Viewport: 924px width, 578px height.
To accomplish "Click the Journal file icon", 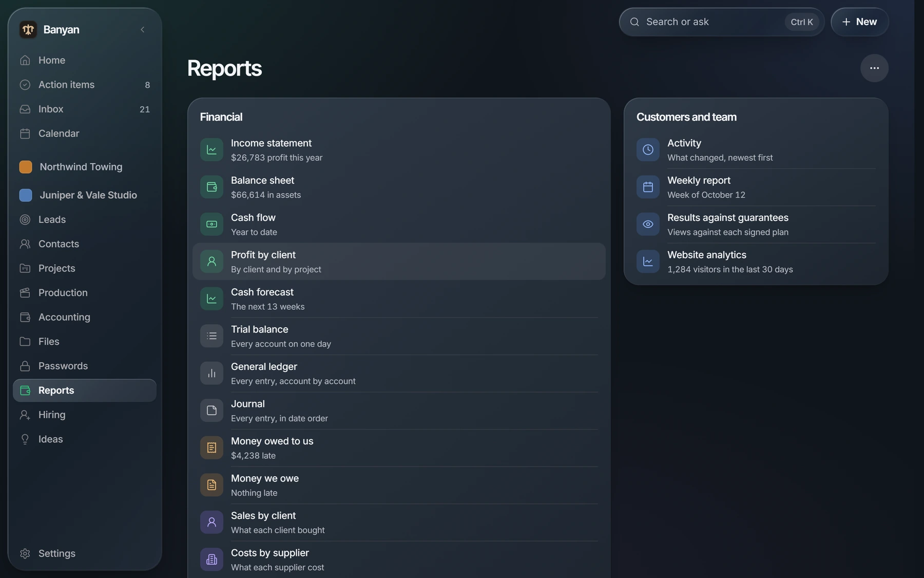I will tap(211, 411).
